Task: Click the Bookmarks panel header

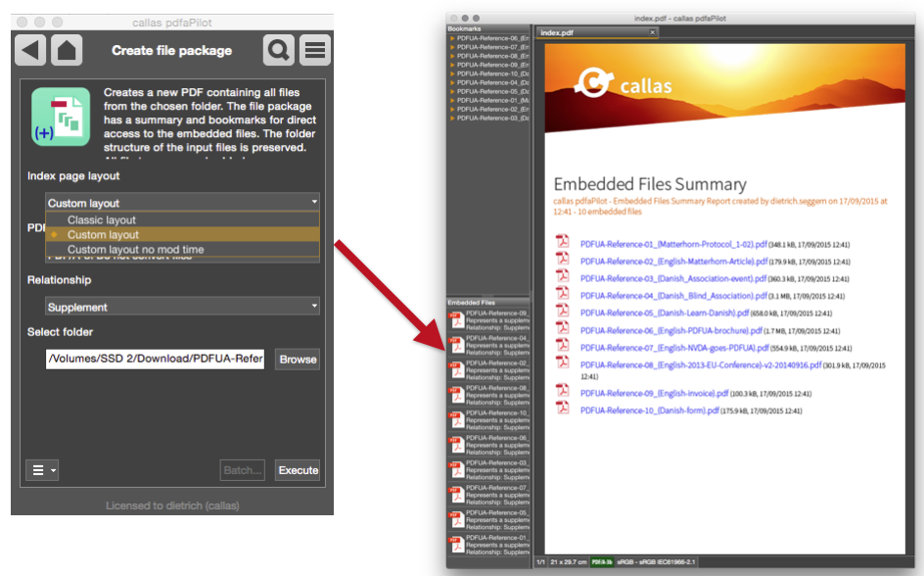Action: click(487, 28)
